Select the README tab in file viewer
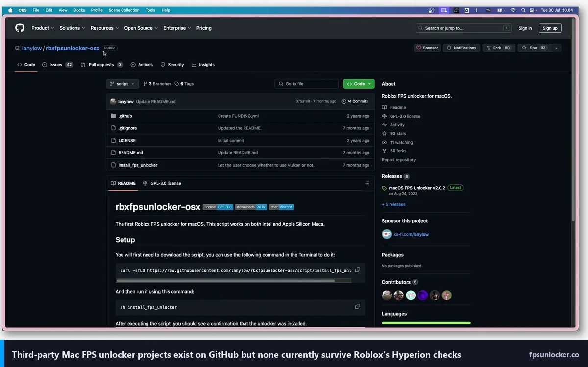This screenshot has width=588, height=367. (123, 183)
